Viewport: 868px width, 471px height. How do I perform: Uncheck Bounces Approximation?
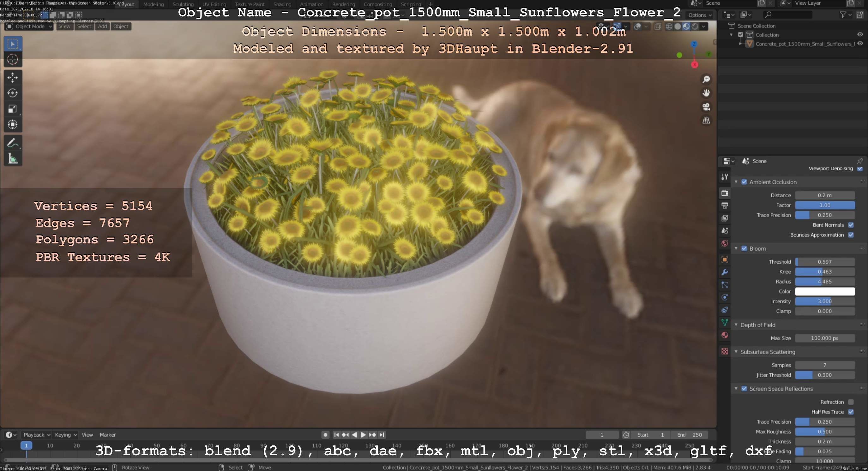coord(851,235)
